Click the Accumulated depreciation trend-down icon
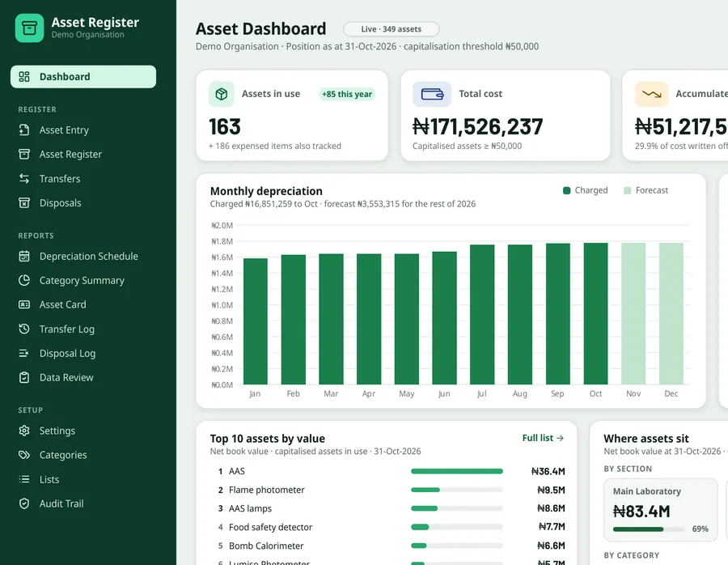The width and height of the screenshot is (728, 565). (x=651, y=95)
